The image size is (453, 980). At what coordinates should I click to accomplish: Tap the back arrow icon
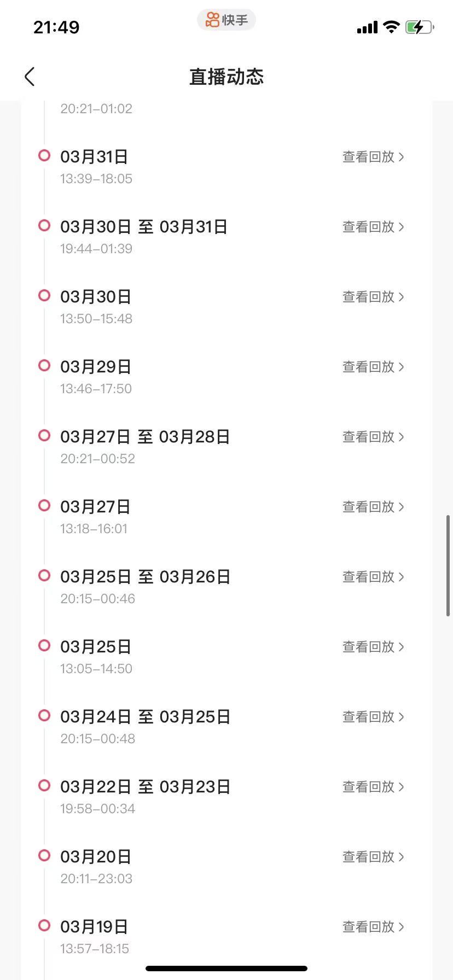(x=30, y=77)
